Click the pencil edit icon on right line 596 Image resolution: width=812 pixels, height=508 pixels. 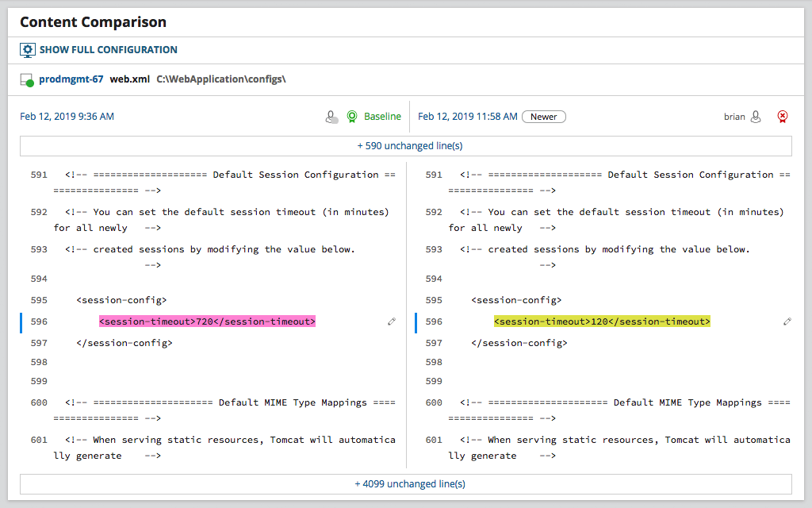tap(787, 321)
